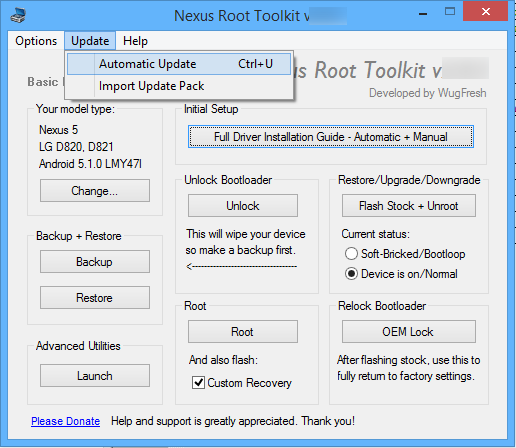Click the Root button
This screenshot has height=448, width=516.
coord(243,332)
